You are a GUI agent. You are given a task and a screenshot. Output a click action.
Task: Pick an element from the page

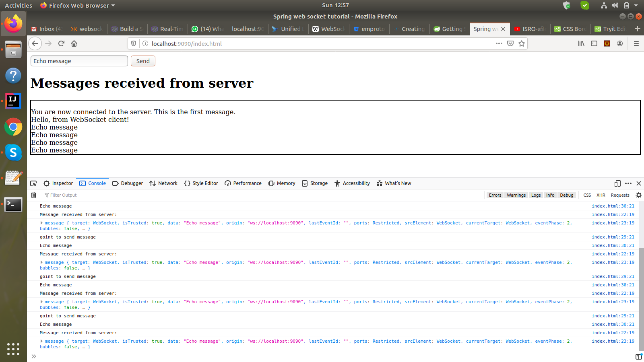pyautogui.click(x=33, y=183)
